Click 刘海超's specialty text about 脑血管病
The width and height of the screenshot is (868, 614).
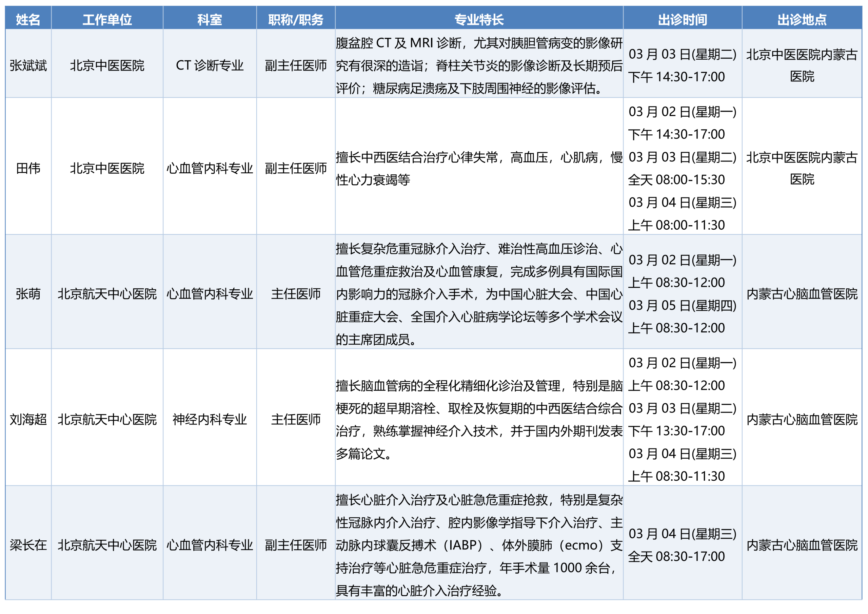(x=479, y=419)
